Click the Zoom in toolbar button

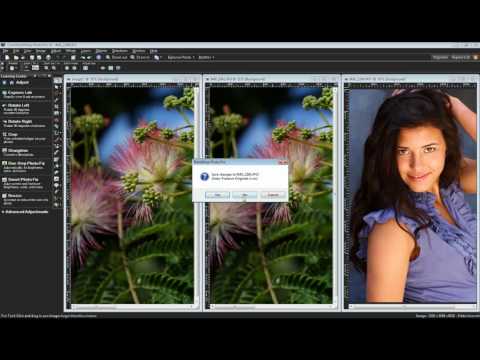140,57
